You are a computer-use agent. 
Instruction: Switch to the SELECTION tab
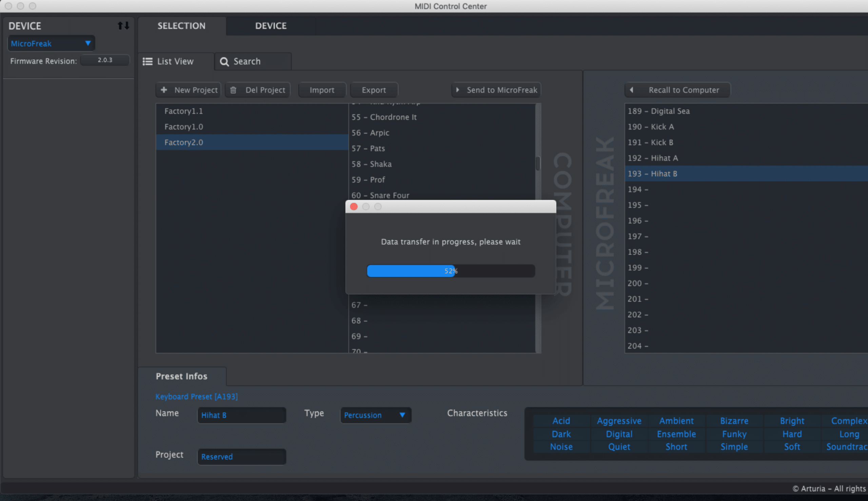click(181, 26)
